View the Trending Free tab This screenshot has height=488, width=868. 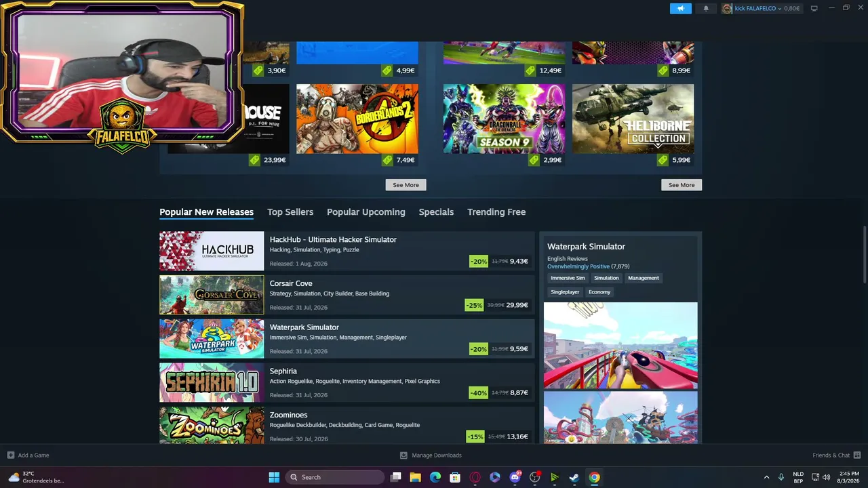coord(496,212)
